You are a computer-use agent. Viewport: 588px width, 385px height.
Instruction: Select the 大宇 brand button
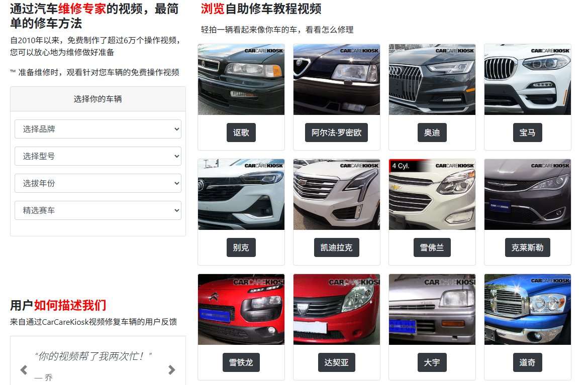(x=432, y=362)
